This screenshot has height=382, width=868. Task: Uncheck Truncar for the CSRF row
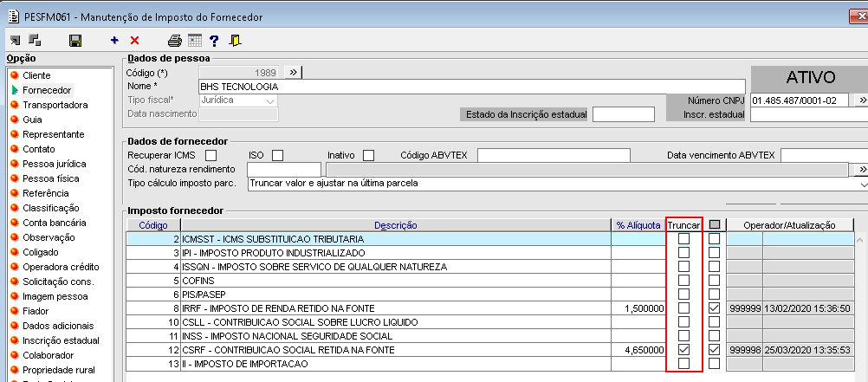click(x=684, y=350)
